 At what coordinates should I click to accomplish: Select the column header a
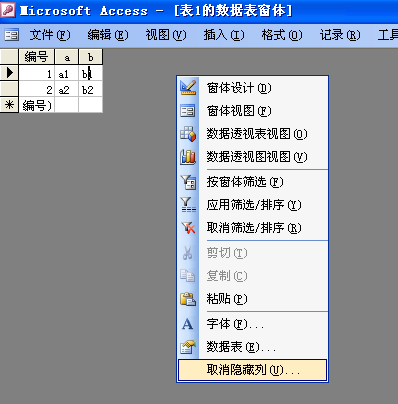click(x=67, y=57)
